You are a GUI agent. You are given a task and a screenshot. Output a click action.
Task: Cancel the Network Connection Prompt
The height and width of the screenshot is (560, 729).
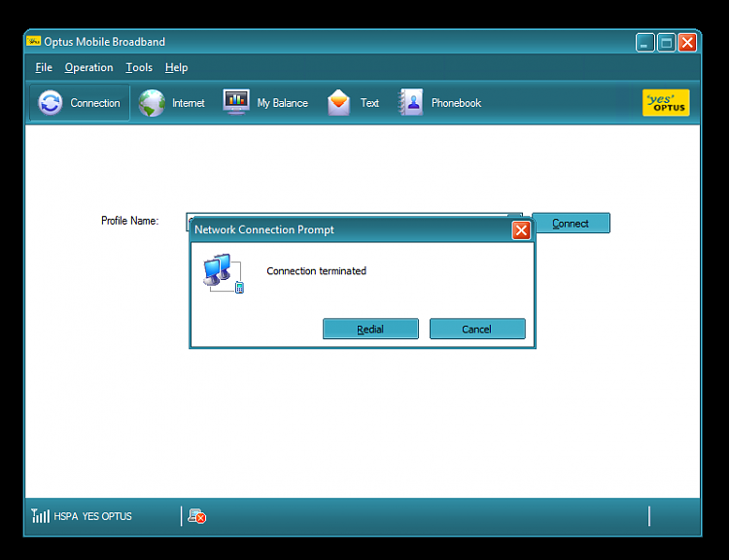[x=477, y=329]
